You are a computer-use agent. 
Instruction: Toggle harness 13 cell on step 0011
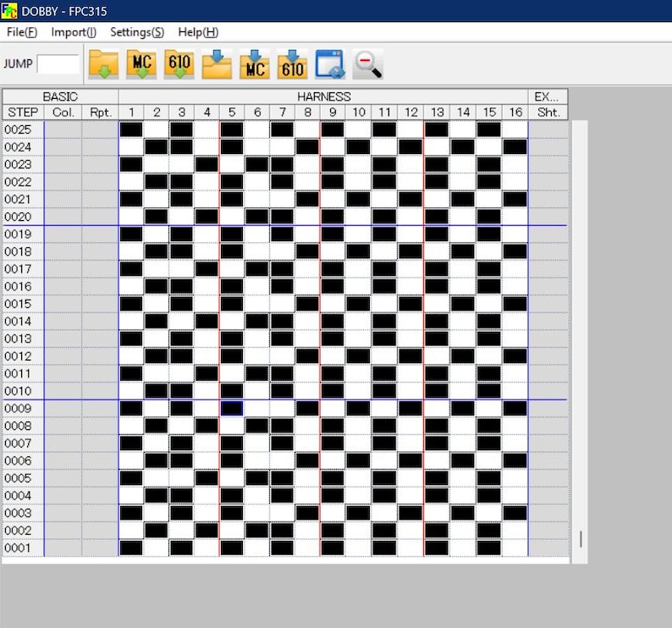pos(437,374)
